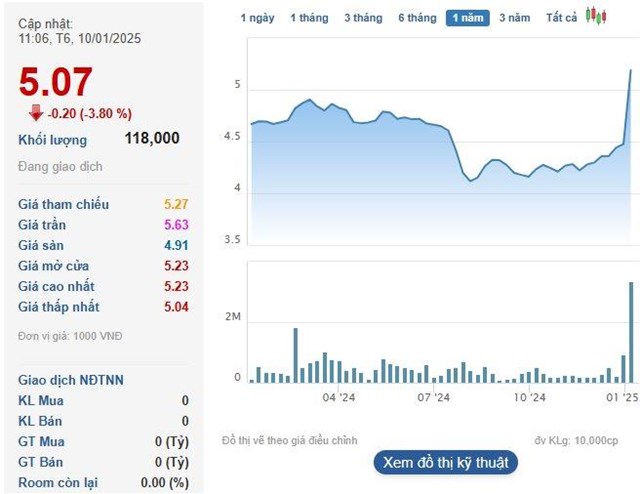Open Xem đồ thị kỹ thuật button
This screenshot has width=640, height=494.
point(446,463)
